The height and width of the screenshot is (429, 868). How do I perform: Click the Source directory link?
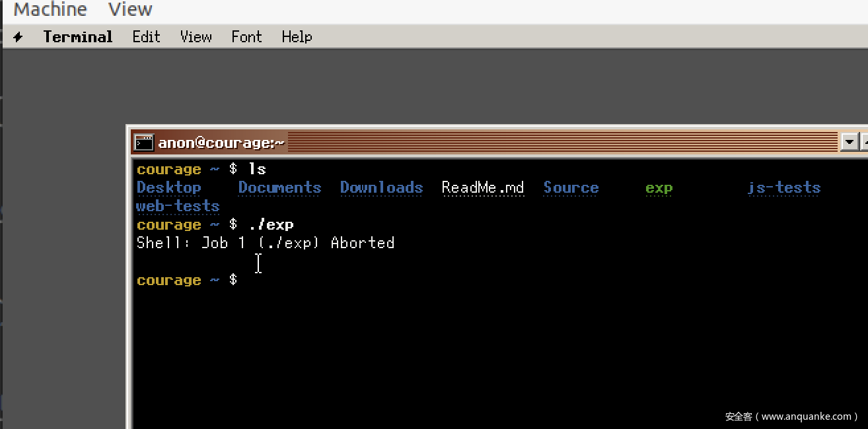(x=571, y=188)
